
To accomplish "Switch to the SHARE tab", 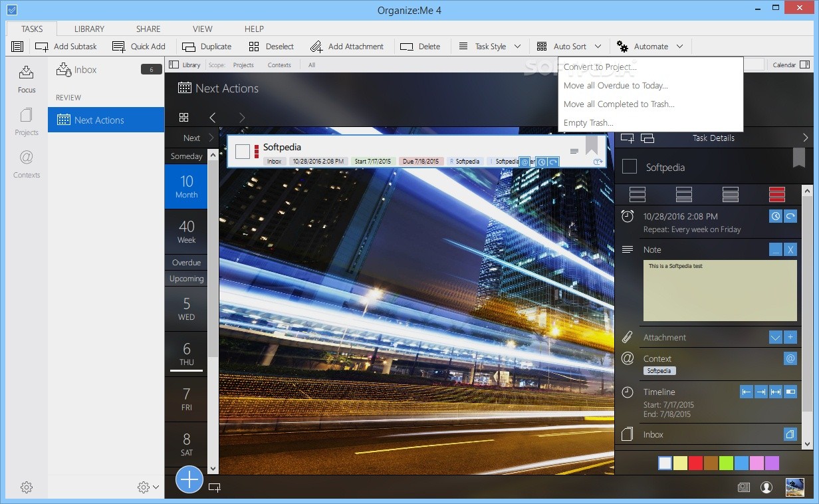I will point(148,29).
